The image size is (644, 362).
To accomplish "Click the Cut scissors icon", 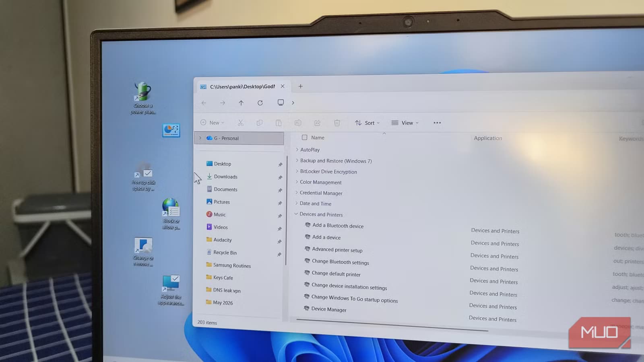I will pos(240,123).
